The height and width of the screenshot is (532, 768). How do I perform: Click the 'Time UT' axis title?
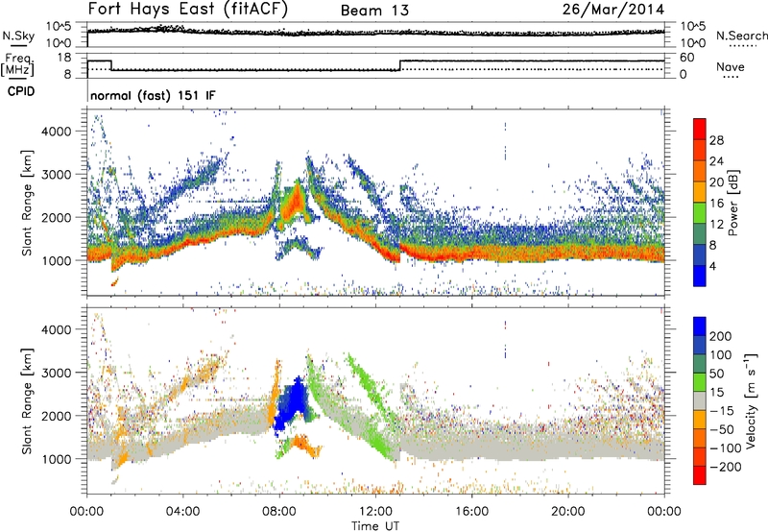point(375,525)
